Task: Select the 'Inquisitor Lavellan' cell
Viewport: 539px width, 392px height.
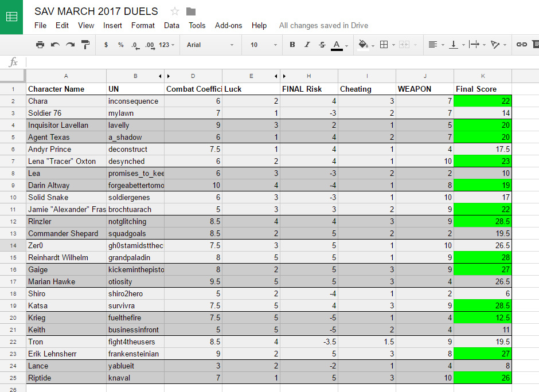Action: [67, 125]
